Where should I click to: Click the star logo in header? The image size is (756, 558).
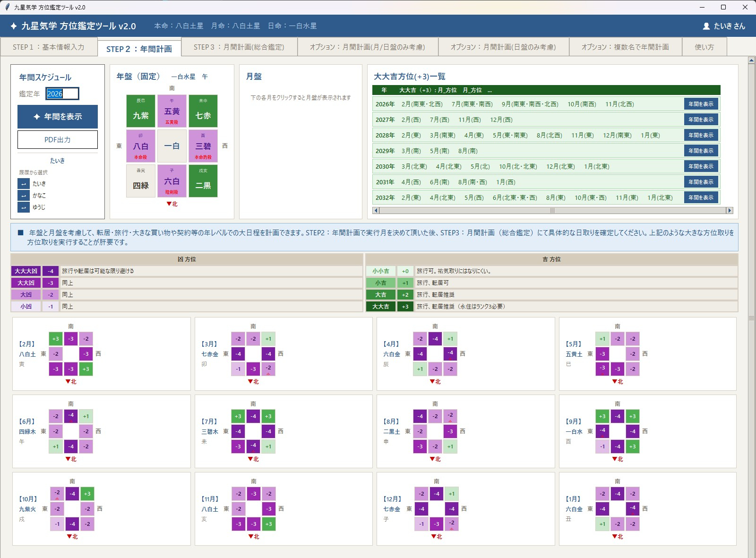click(14, 26)
